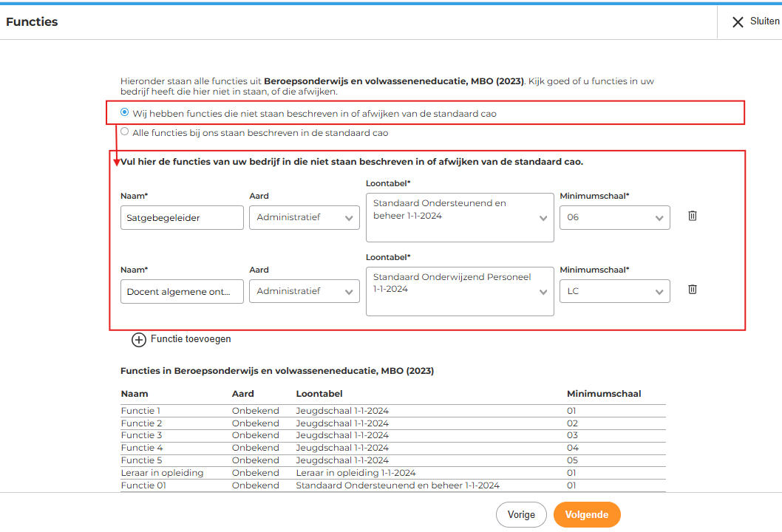Open the Minimumschaal dropdown showing 06
Screen dimensions: 782x532
click(614, 217)
